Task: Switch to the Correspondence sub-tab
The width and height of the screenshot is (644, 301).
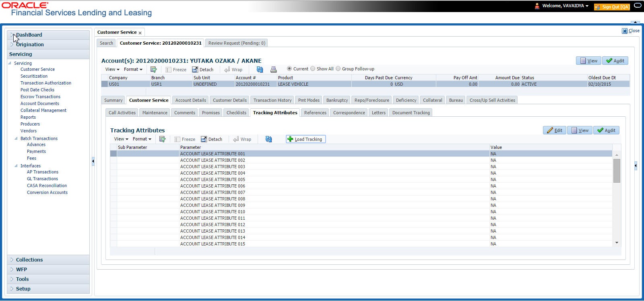Action: [349, 113]
